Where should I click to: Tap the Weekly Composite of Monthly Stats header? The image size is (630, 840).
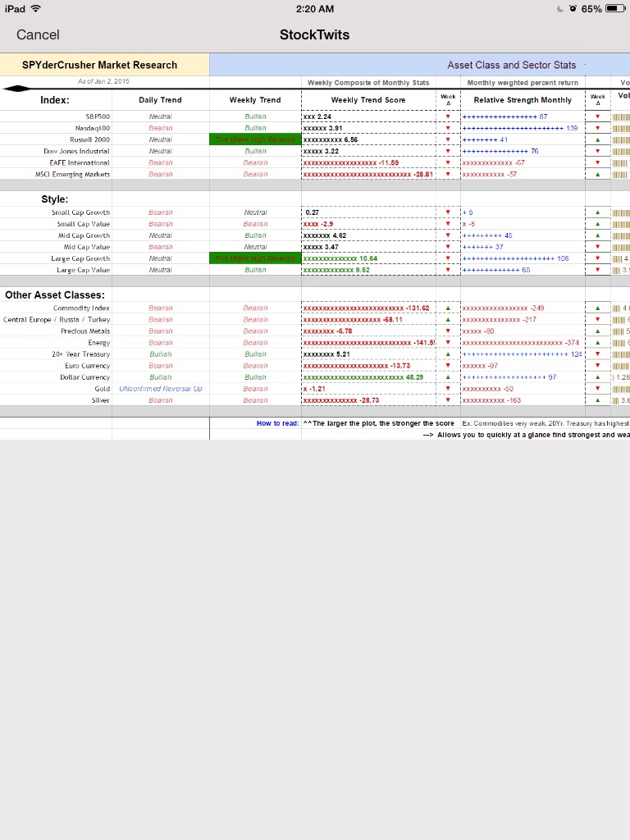coord(368,83)
